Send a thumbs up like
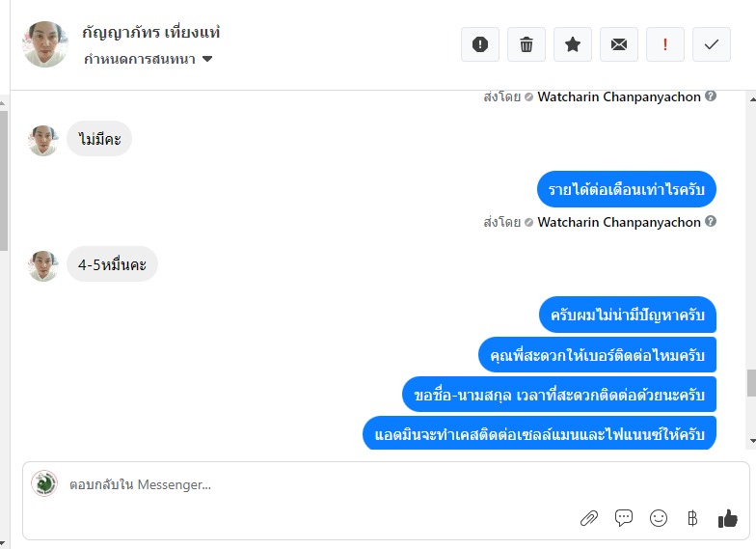Image resolution: width=756 pixels, height=549 pixels. pos(727,518)
